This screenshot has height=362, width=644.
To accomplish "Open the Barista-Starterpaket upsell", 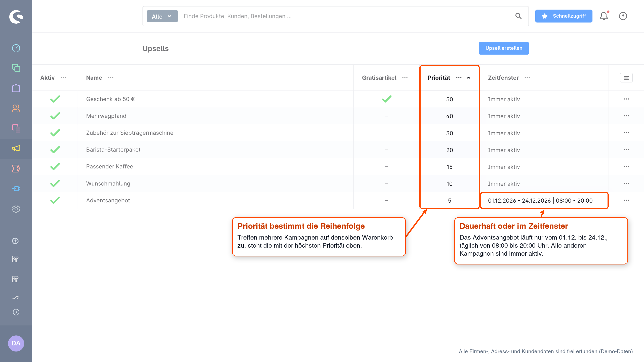I will pyautogui.click(x=113, y=150).
